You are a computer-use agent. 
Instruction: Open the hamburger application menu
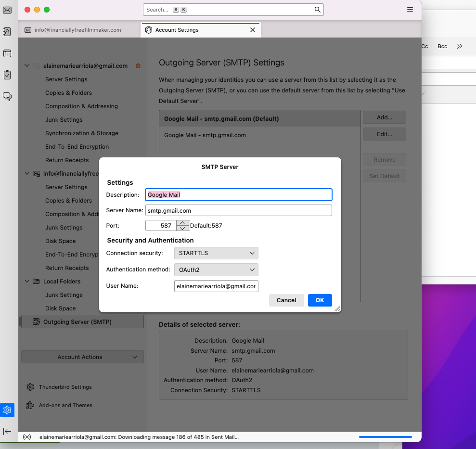point(410,10)
